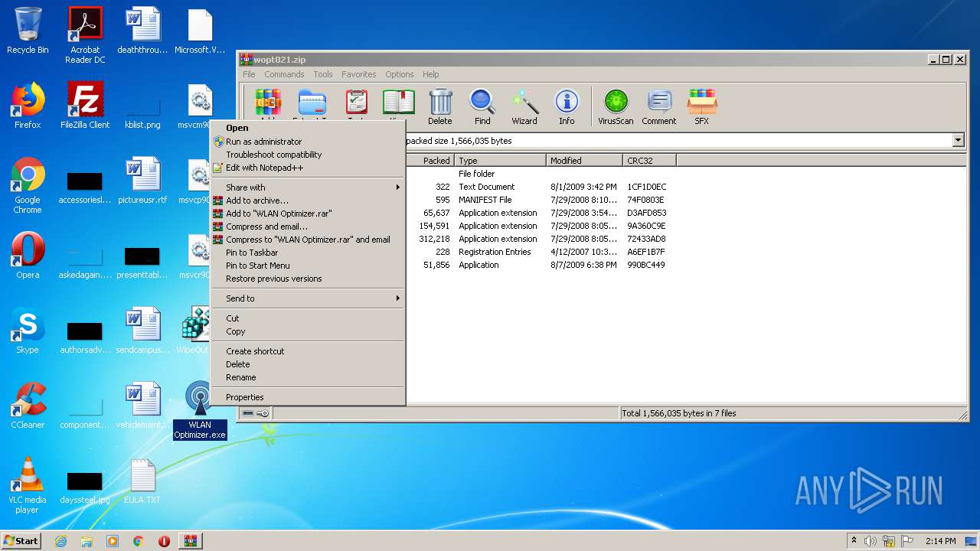Select Copy in context menu

point(307,331)
